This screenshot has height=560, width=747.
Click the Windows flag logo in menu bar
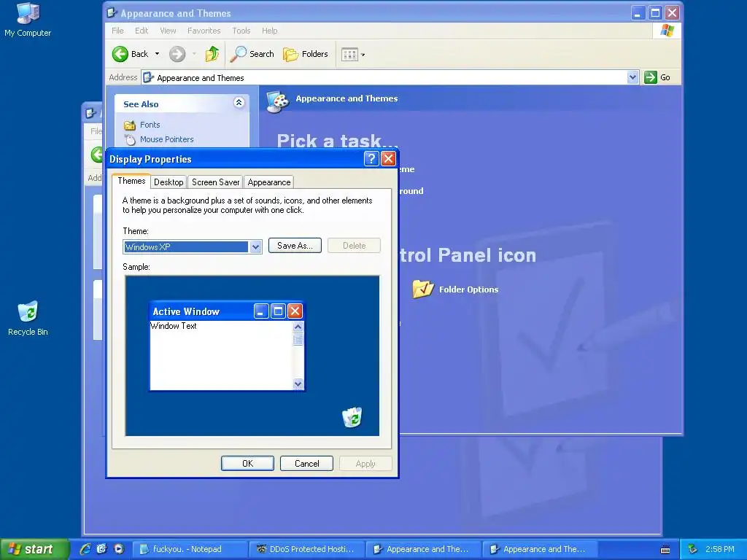667,31
